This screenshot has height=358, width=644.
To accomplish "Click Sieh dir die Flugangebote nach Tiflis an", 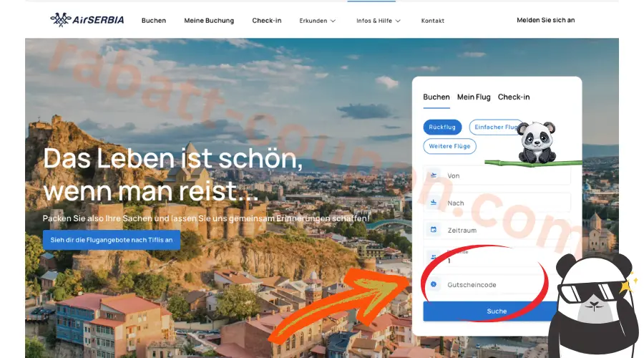I will [x=112, y=240].
